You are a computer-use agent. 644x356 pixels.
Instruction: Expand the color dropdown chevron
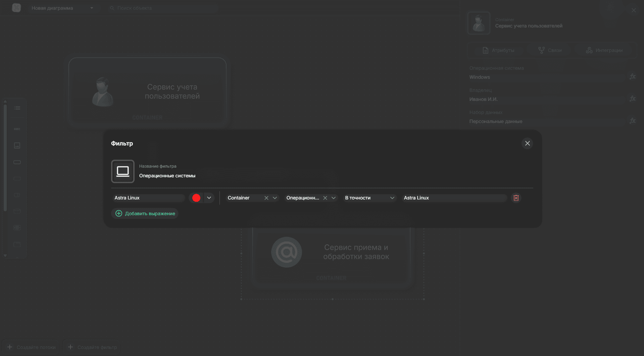tap(209, 198)
